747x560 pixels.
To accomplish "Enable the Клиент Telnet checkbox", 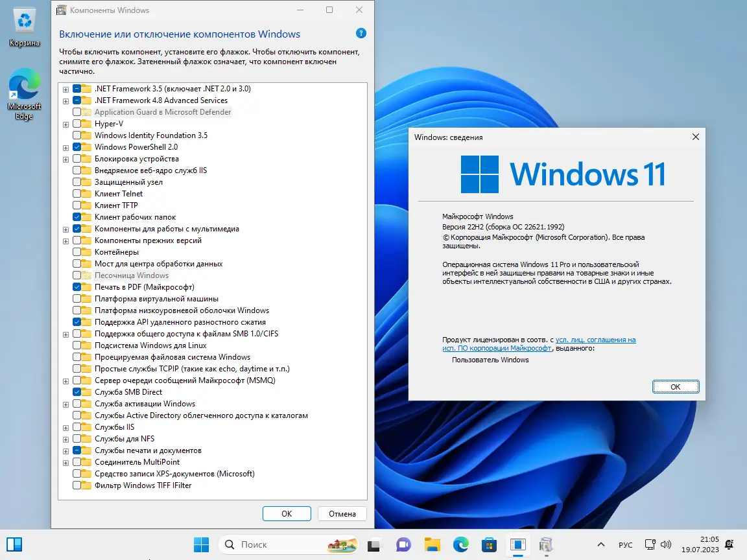I will click(77, 194).
